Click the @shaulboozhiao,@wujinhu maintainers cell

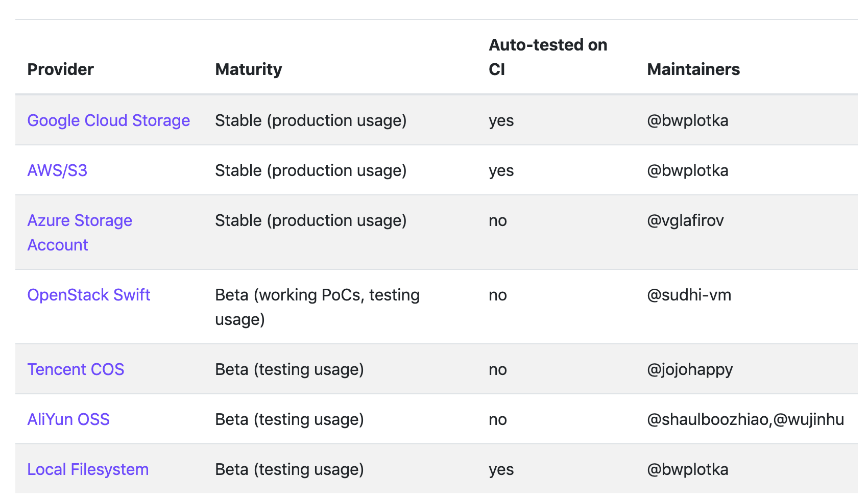point(745,419)
